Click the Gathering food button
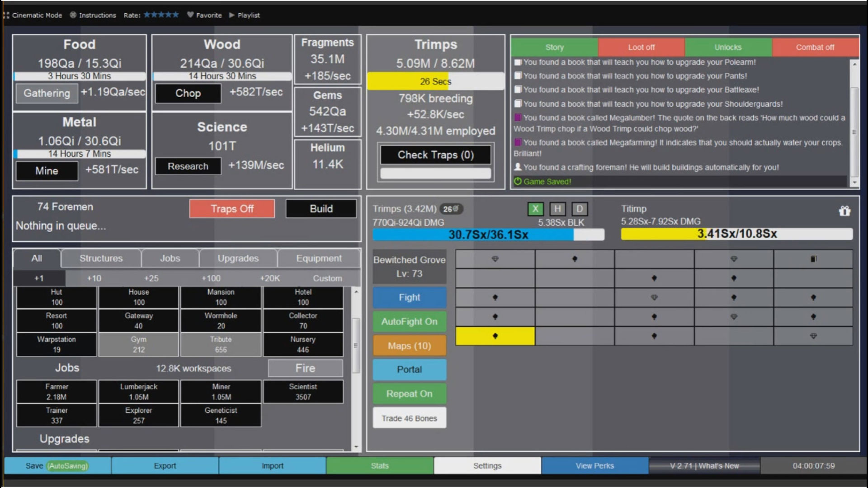Image resolution: width=868 pixels, height=488 pixels. click(x=47, y=93)
